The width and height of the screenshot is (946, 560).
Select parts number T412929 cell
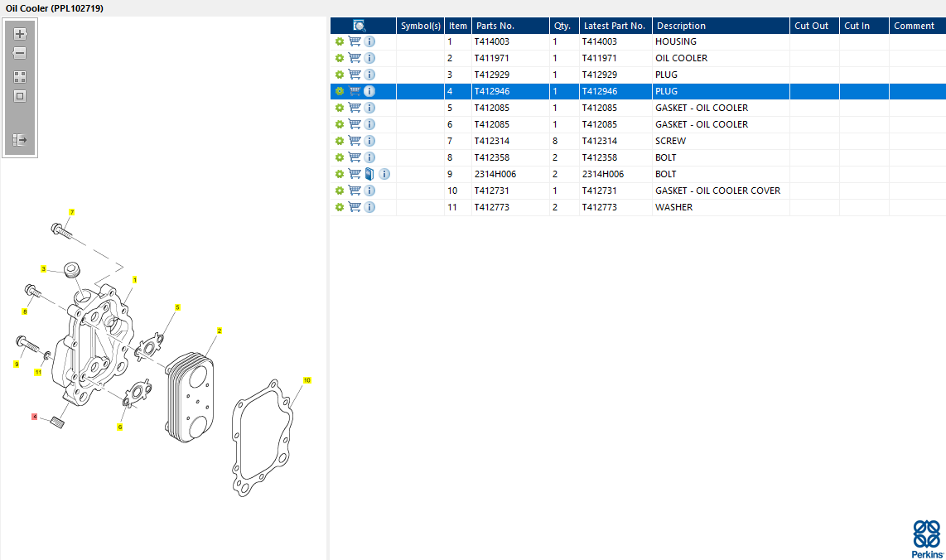pos(510,75)
